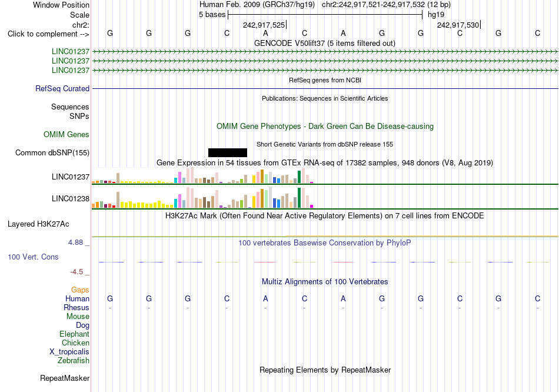
Task: Open the GTEx Gene Expression track title
Action: (325, 162)
